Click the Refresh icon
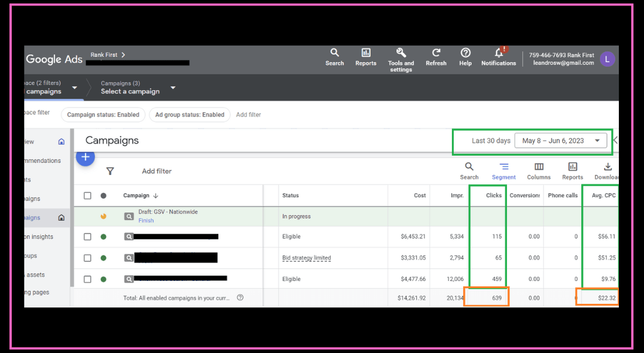This screenshot has width=644, height=353. click(x=436, y=54)
